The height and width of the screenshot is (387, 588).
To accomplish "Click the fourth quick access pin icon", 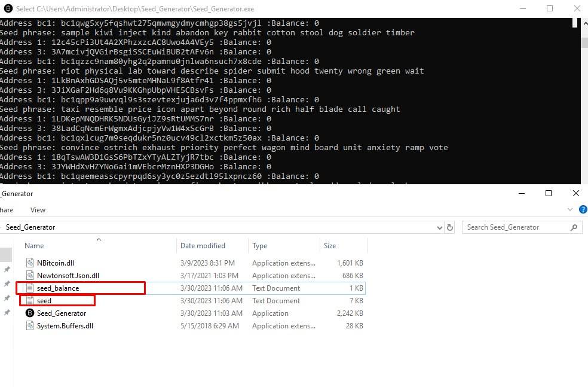I will [x=7, y=312].
